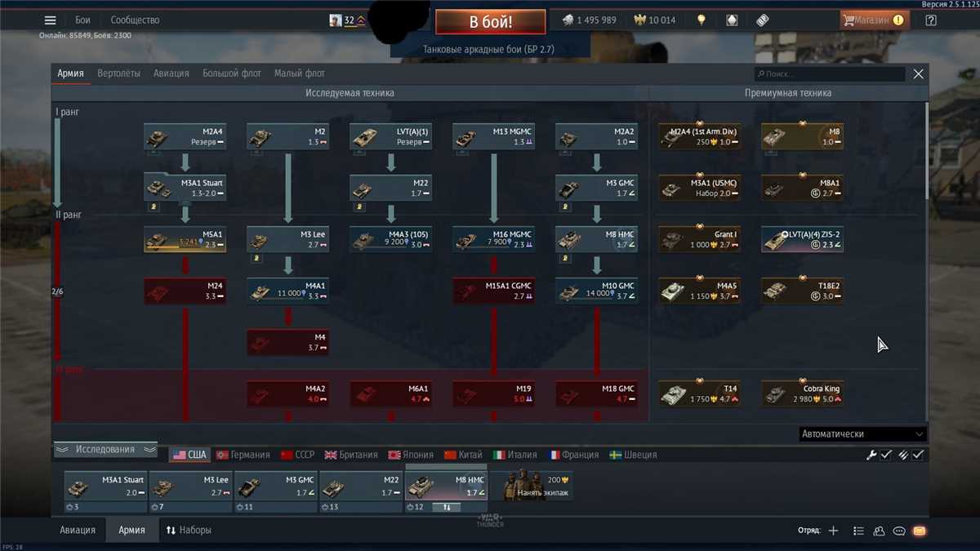Select premium LVT(A)(4) ZIS-2

pyautogui.click(x=802, y=239)
